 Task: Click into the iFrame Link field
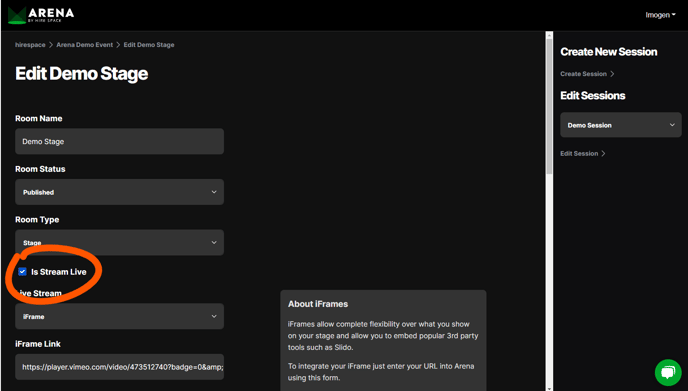click(119, 367)
